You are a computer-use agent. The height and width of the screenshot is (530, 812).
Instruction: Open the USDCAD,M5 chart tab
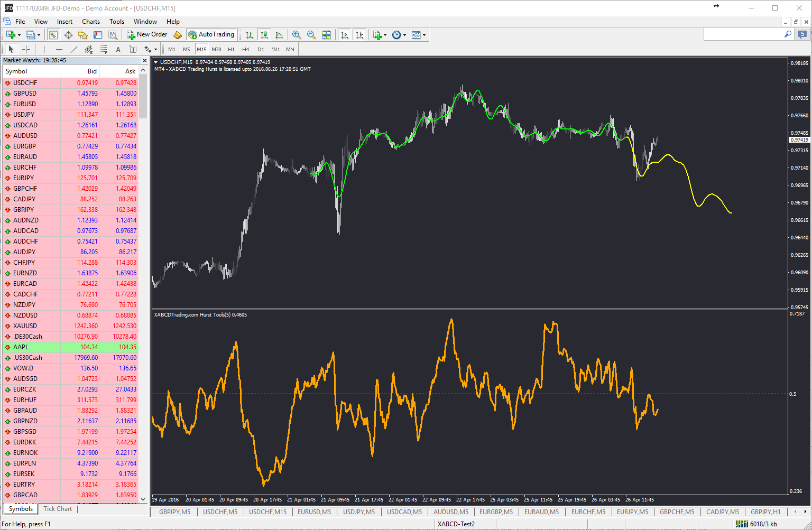click(x=404, y=512)
